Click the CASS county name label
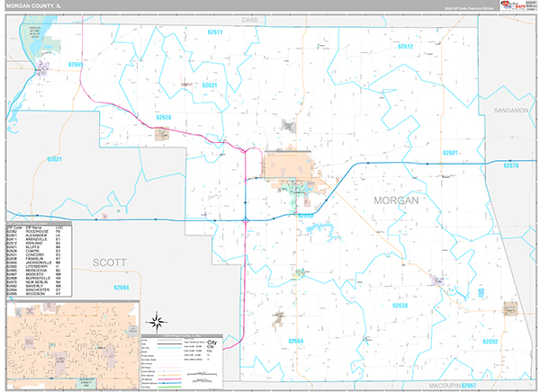 pos(249,20)
